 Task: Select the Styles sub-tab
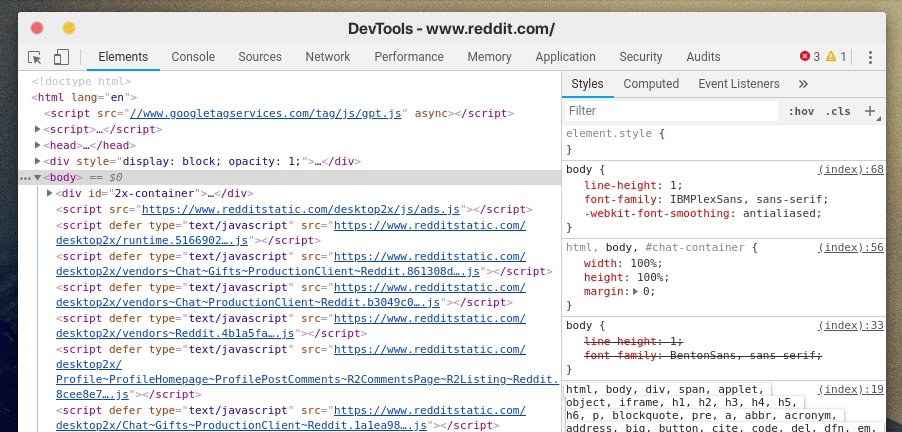[587, 84]
